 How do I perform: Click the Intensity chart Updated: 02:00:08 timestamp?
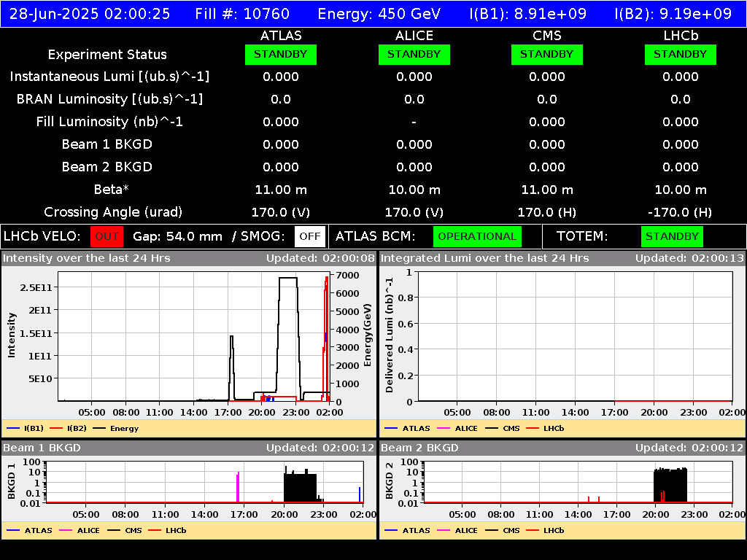(321, 259)
